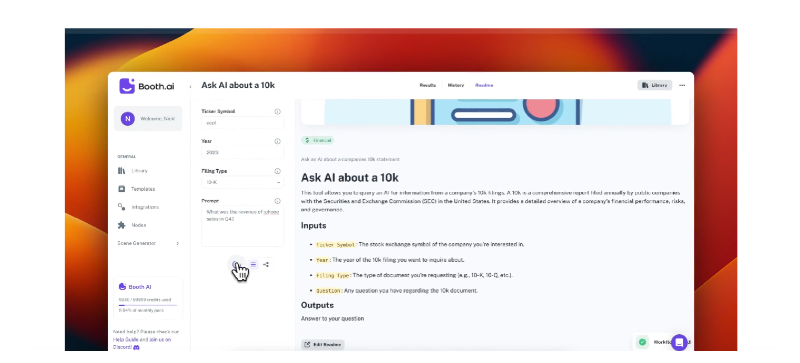
Task: Open the purple chat support bubble
Action: [679, 343]
